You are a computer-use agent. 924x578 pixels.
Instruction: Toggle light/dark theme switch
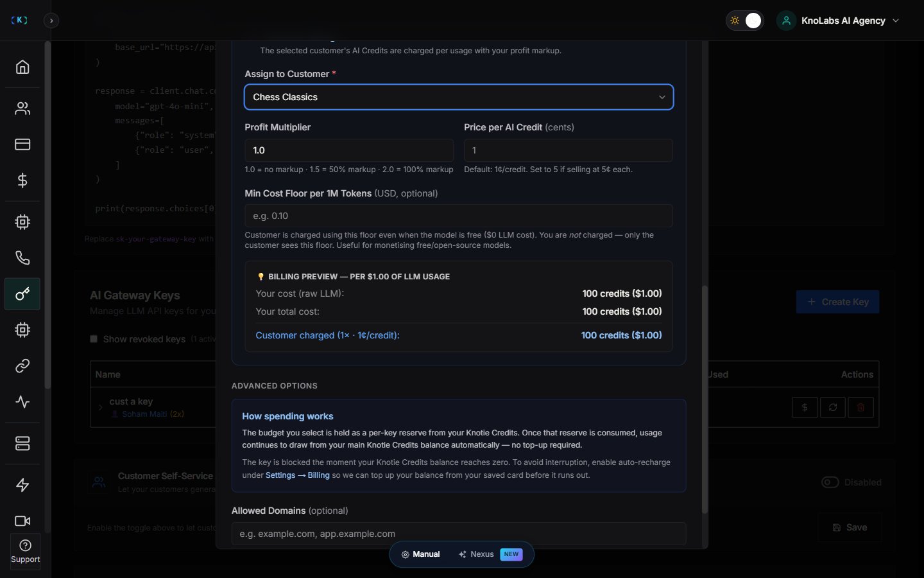pyautogui.click(x=744, y=21)
